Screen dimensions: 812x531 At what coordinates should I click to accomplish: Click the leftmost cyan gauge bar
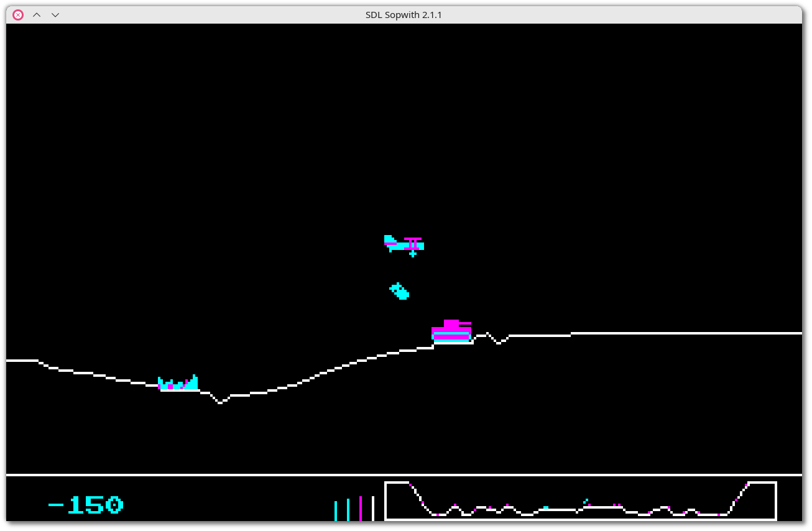(x=336, y=510)
